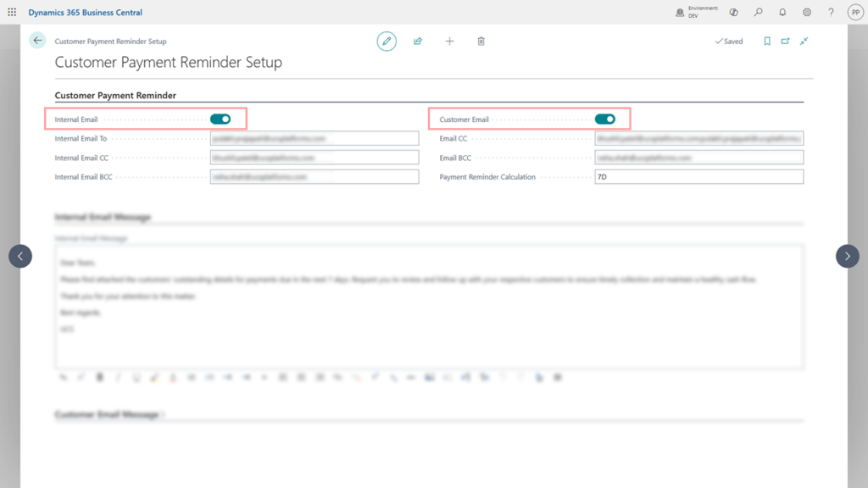Bookmark the page with the bookmark icon
The image size is (868, 488).
tap(766, 41)
